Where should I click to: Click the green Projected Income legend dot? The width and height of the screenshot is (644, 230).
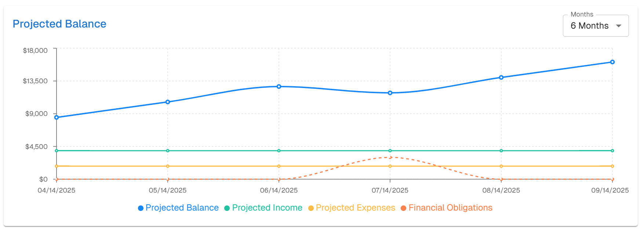[x=228, y=208]
